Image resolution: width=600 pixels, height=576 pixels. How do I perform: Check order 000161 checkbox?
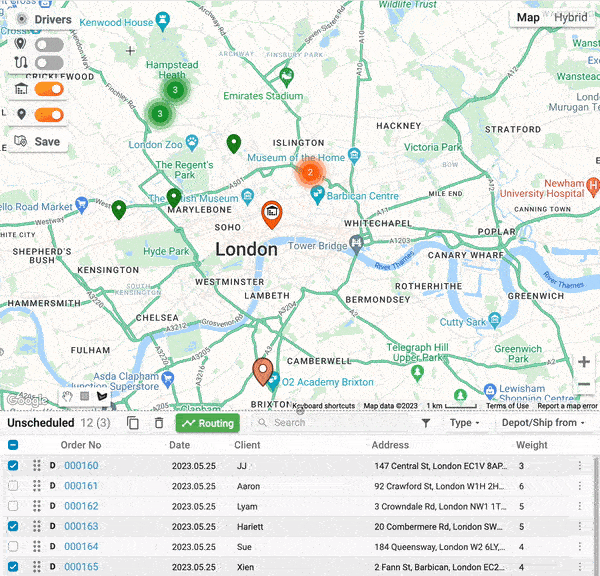tap(13, 486)
